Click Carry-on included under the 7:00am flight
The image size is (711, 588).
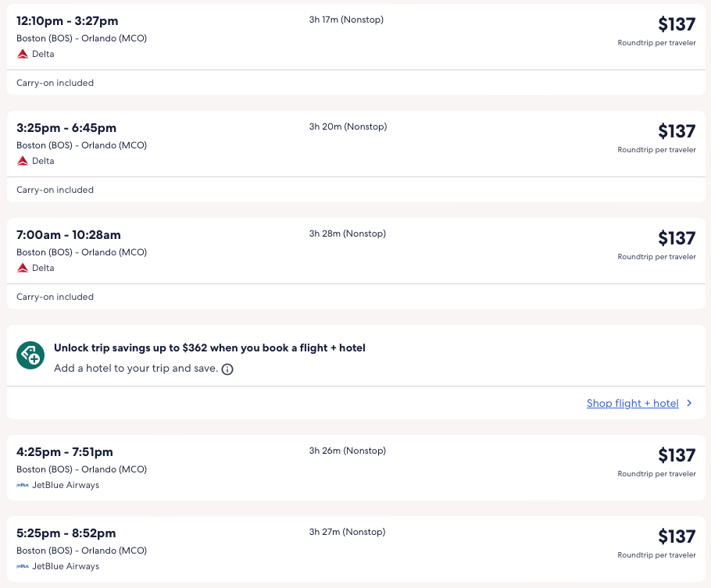(x=55, y=297)
